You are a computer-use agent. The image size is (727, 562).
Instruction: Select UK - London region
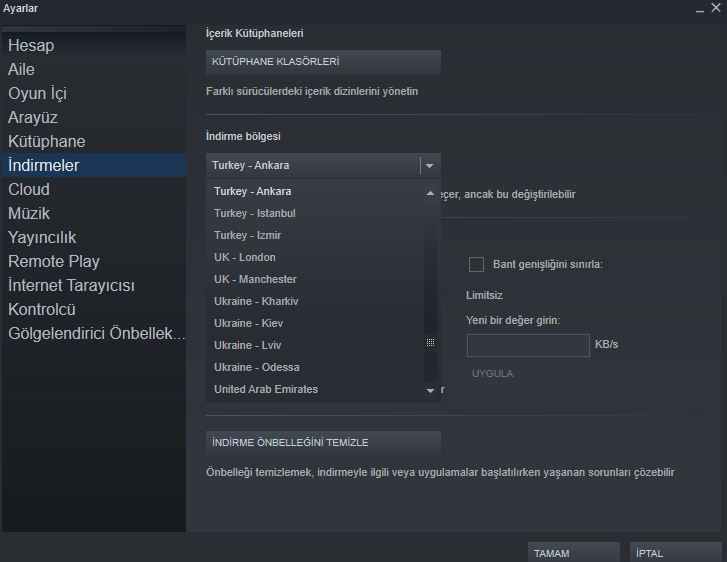[x=315, y=257]
